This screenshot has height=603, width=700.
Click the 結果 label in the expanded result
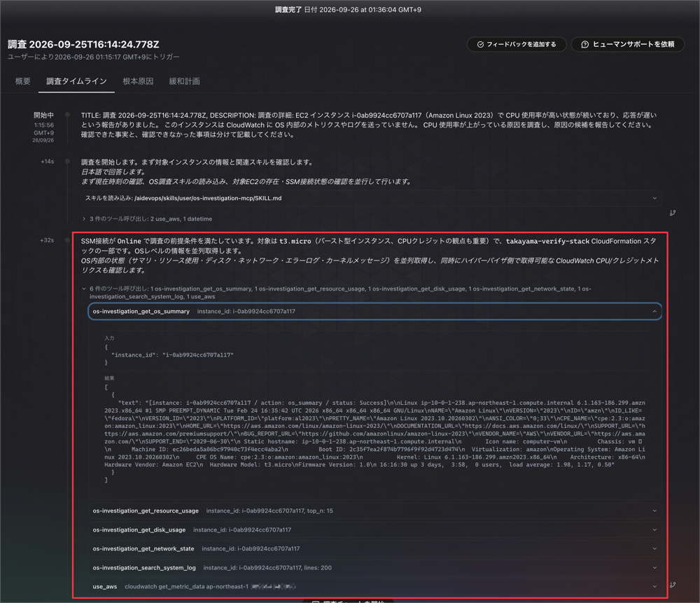pos(109,378)
